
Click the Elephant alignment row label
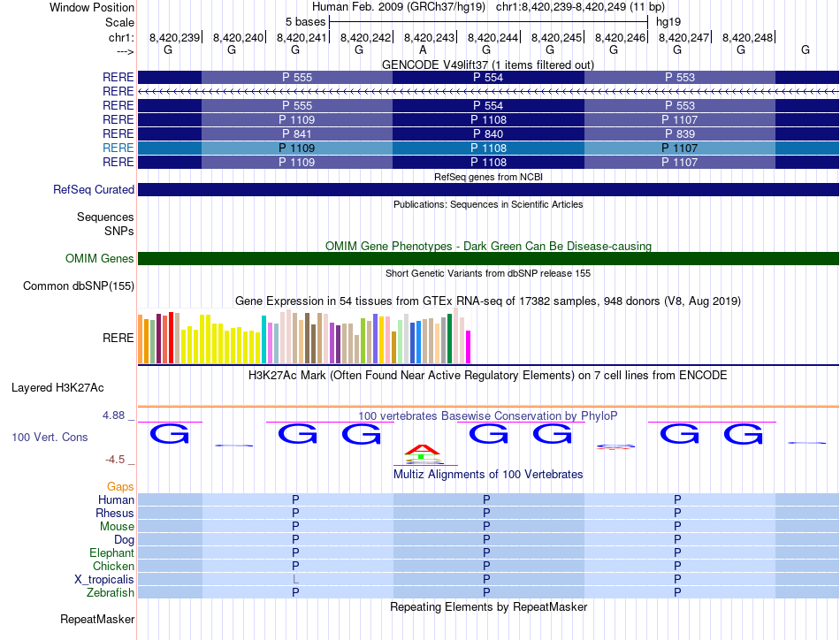pos(111,552)
